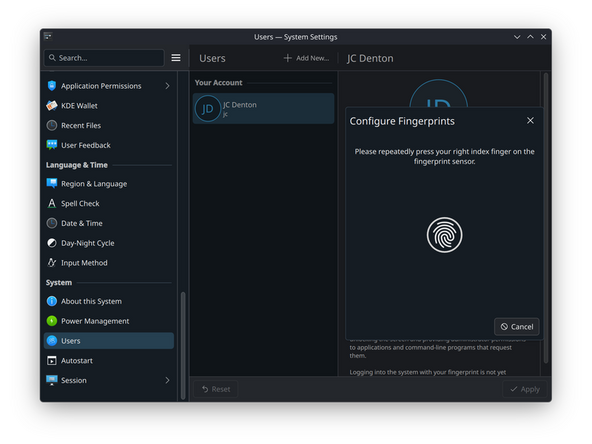Click the window menu icon in titlebar
The image size is (592, 444).
[x=48, y=36]
